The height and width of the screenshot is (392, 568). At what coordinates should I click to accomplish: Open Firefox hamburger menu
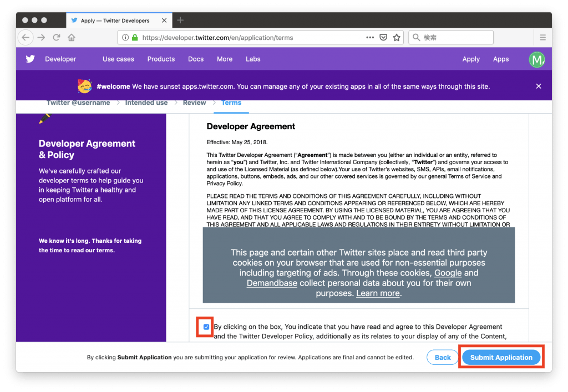click(542, 38)
